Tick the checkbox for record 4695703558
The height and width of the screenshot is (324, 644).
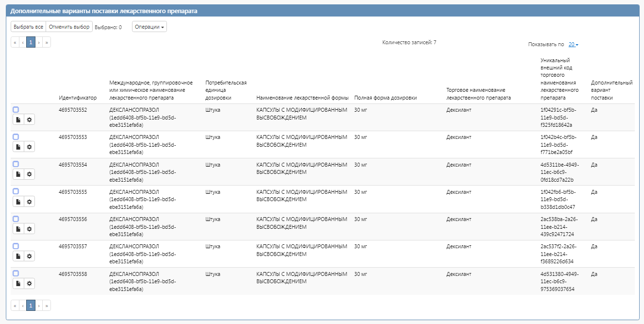[16, 273]
